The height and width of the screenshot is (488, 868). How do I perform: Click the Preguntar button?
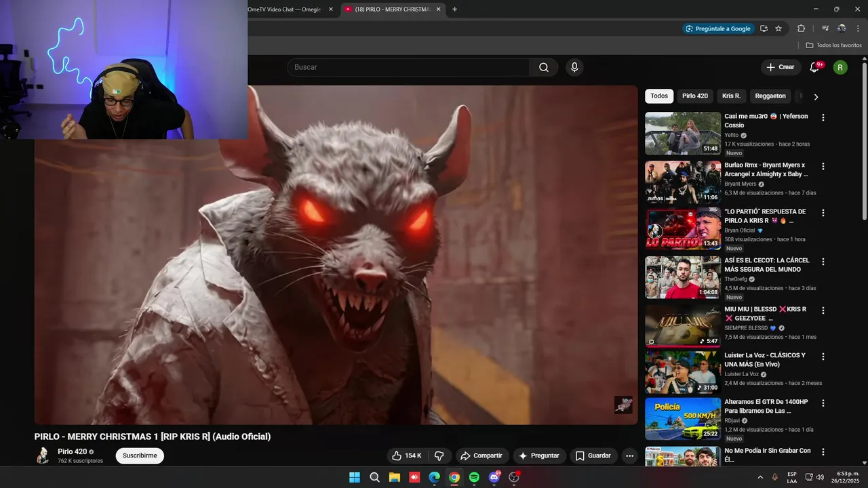pos(539,455)
